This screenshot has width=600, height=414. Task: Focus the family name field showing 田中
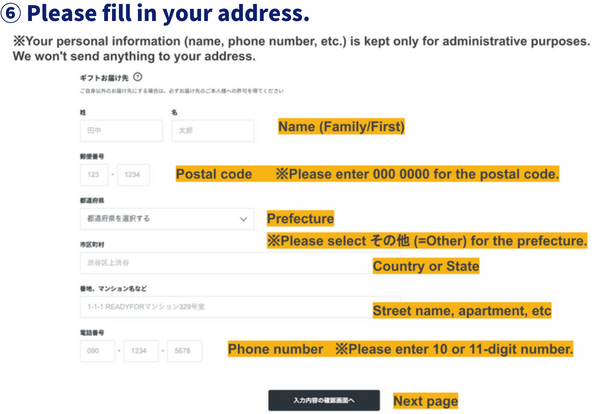pos(120,130)
